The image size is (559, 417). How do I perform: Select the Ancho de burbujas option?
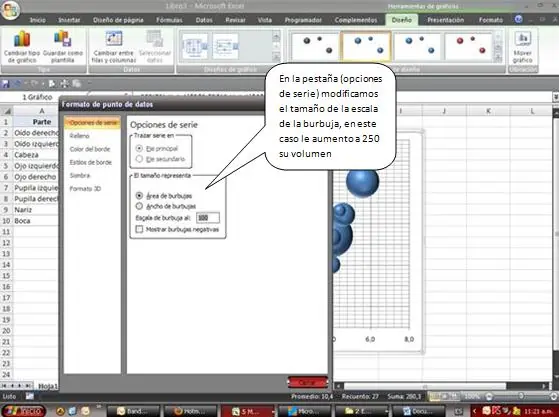(x=139, y=206)
